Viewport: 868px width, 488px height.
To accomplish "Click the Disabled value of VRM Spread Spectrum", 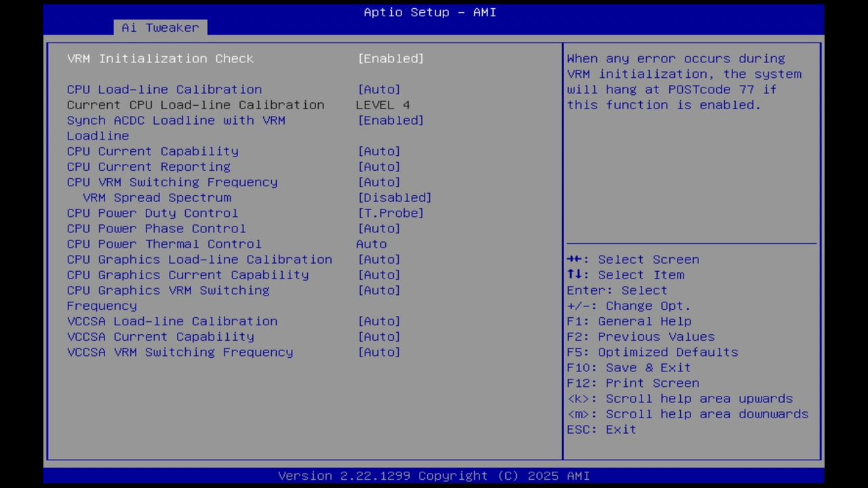I will pyautogui.click(x=395, y=197).
